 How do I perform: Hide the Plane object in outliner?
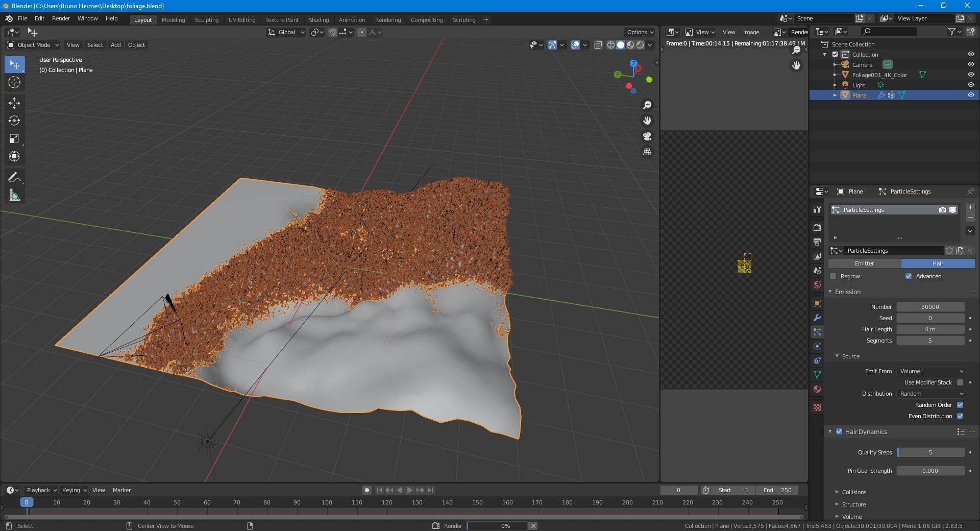click(971, 95)
